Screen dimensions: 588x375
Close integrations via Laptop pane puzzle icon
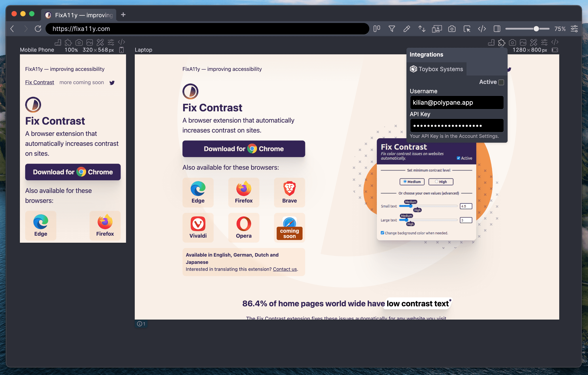pyautogui.click(x=502, y=42)
